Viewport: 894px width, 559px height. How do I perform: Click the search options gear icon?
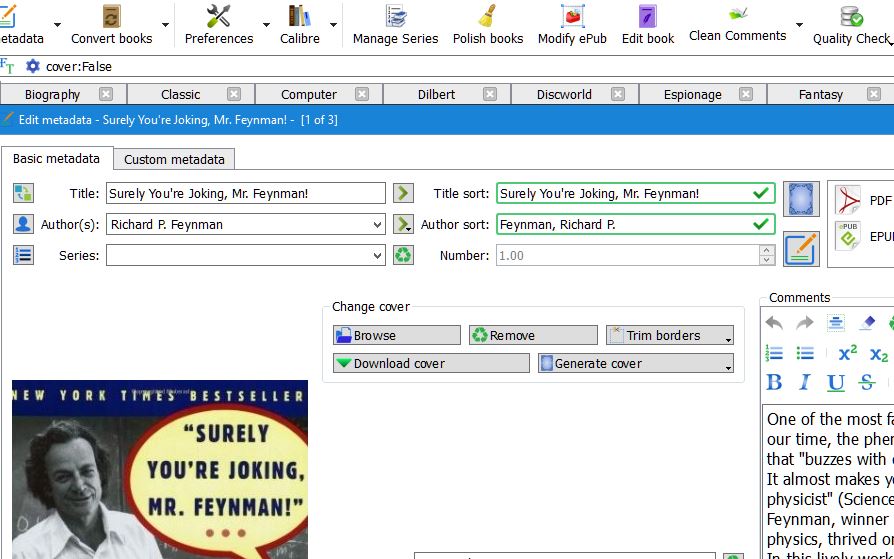[x=33, y=66]
